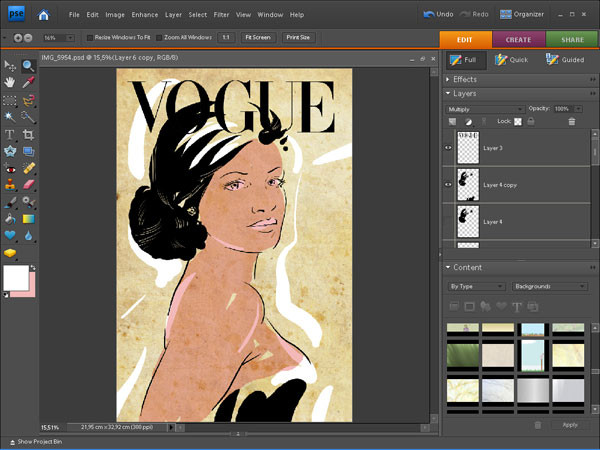The height and width of the screenshot is (450, 600).
Task: Select the Move tool
Action: (10, 66)
